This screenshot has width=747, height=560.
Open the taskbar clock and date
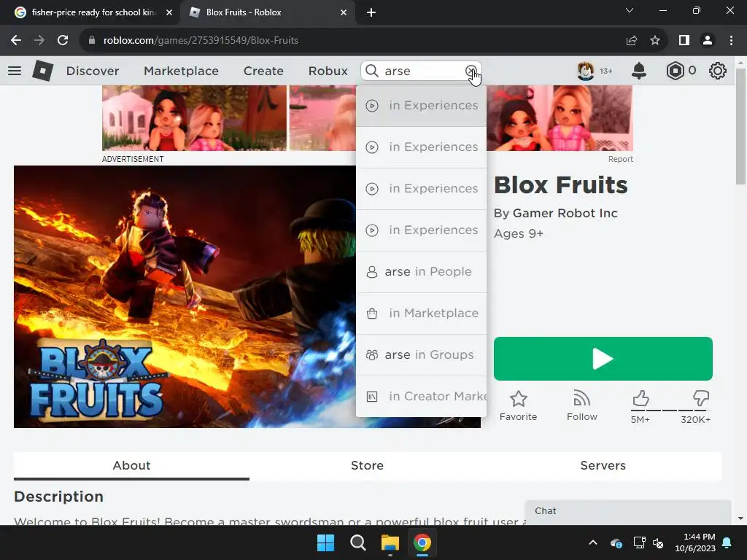(x=695, y=542)
